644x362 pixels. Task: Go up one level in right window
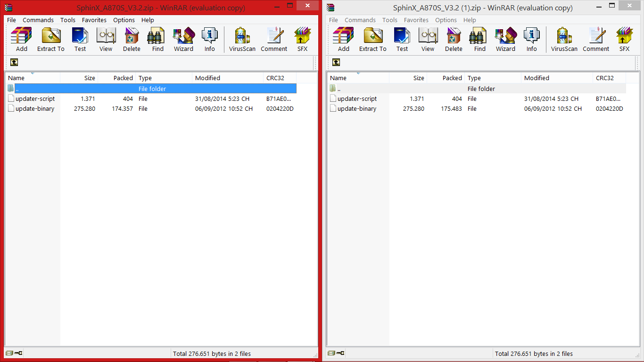pyautogui.click(x=336, y=62)
